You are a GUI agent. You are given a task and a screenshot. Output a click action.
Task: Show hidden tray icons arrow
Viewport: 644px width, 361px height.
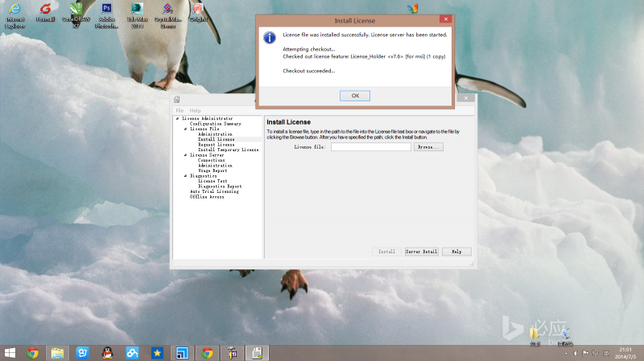pyautogui.click(x=566, y=354)
